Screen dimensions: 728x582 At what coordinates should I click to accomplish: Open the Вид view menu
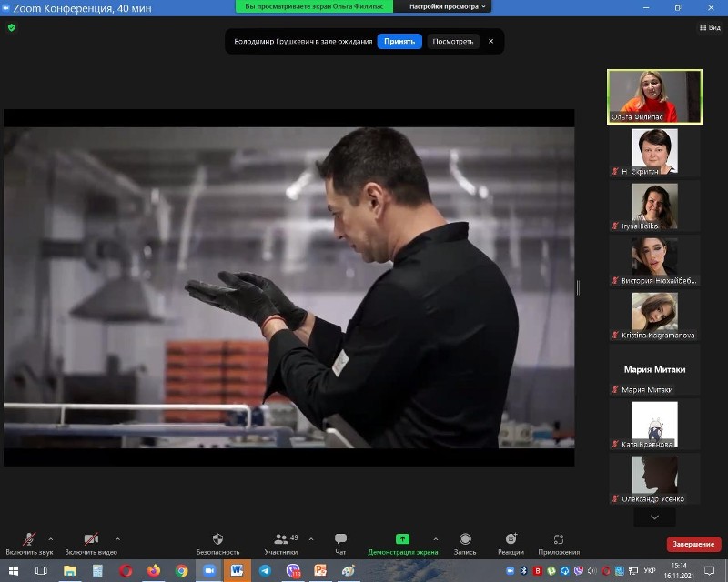[709, 28]
